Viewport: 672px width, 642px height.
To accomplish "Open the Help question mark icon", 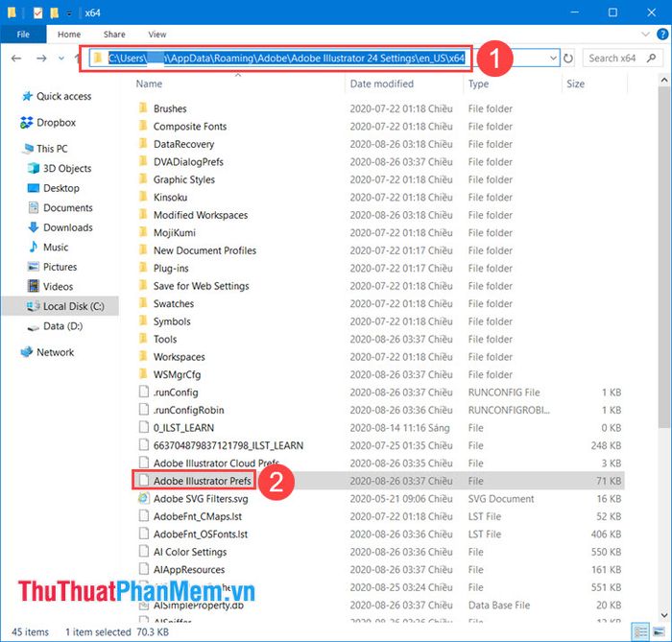I will [662, 35].
